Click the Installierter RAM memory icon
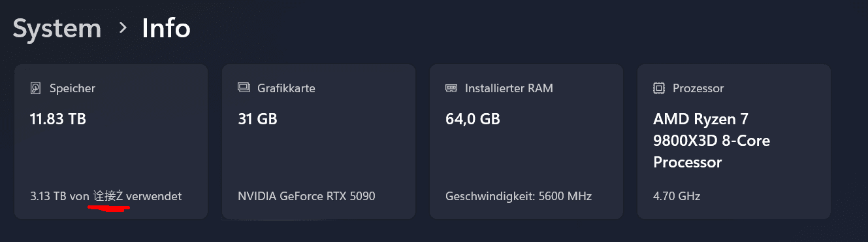868x242 pixels. [451, 87]
